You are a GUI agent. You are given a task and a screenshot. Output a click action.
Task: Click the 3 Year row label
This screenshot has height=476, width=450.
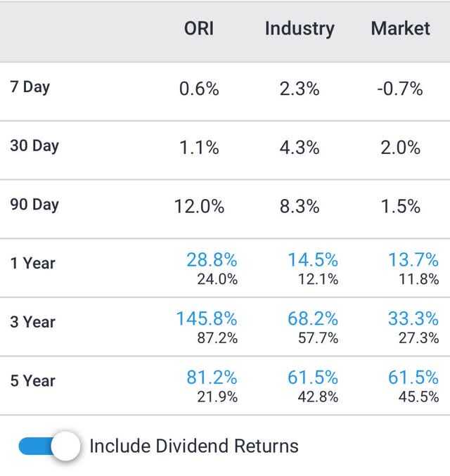(33, 322)
